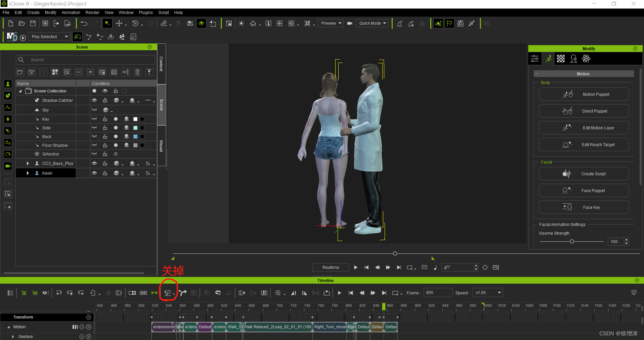The image size is (644, 340).
Task: Click the Home view icon
Action: point(253,23)
